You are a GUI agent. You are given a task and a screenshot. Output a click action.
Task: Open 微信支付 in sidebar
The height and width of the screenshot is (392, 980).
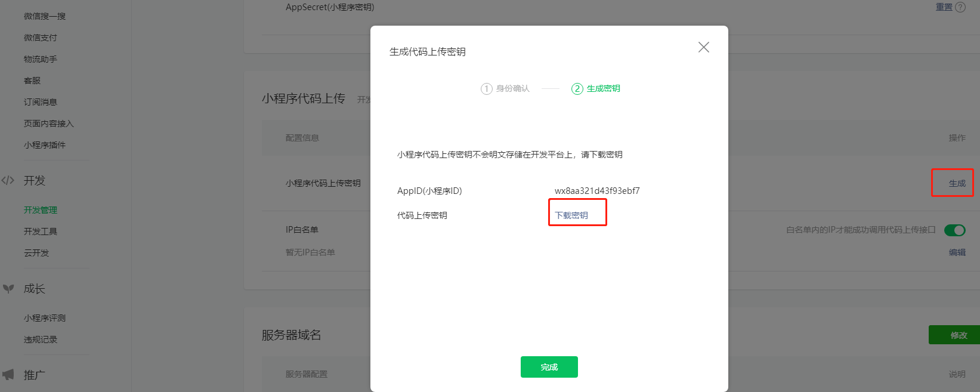click(x=41, y=38)
